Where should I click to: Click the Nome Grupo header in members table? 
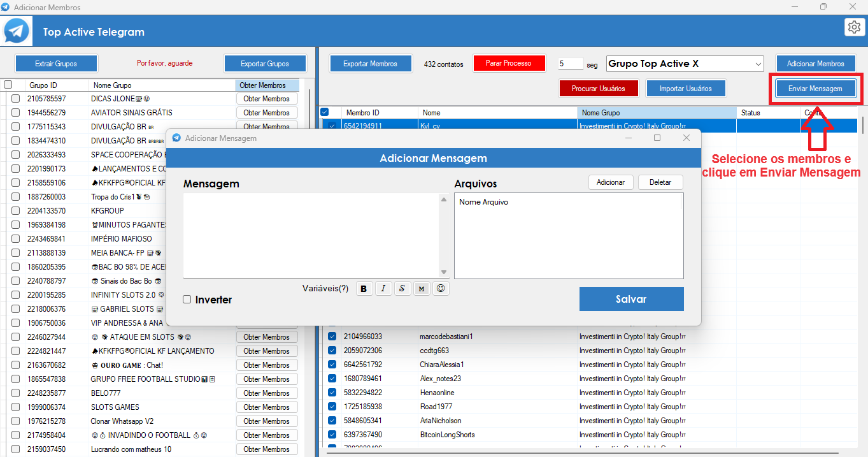point(657,113)
